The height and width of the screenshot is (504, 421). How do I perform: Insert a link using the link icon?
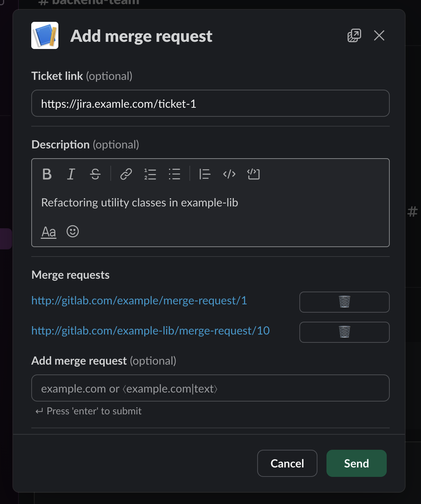(126, 174)
